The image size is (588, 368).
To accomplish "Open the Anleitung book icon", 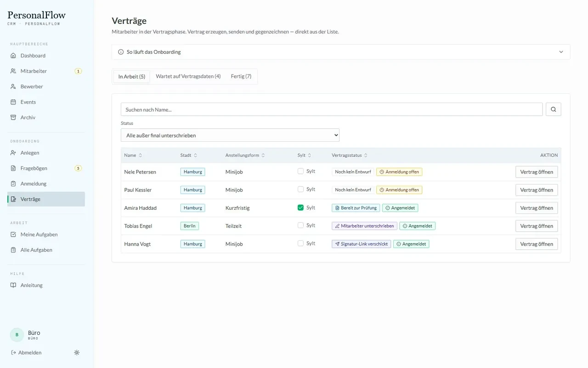I will click(x=13, y=285).
